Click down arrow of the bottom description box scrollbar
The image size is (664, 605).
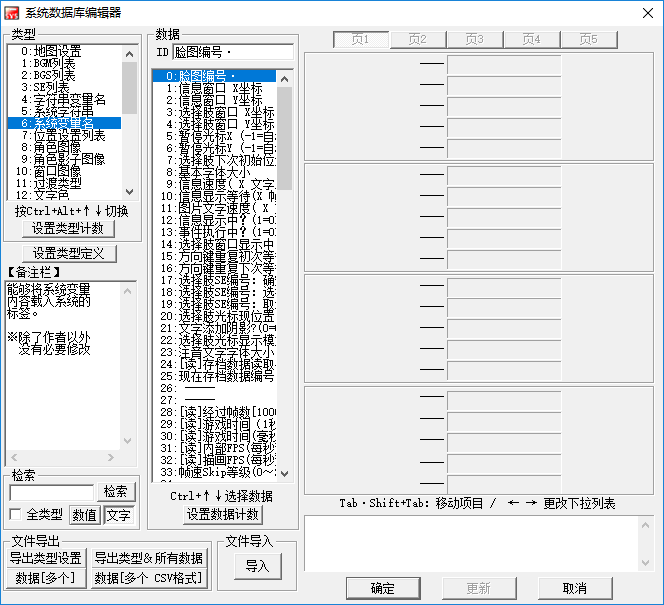click(x=645, y=563)
